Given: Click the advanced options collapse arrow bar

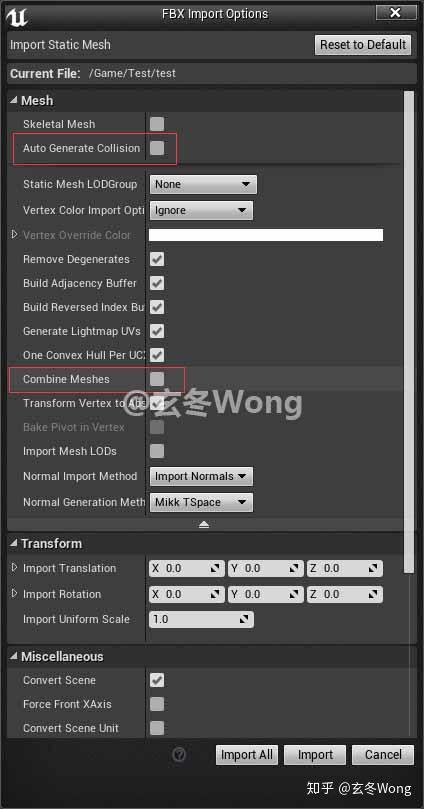Looking at the screenshot, I should click(x=204, y=525).
